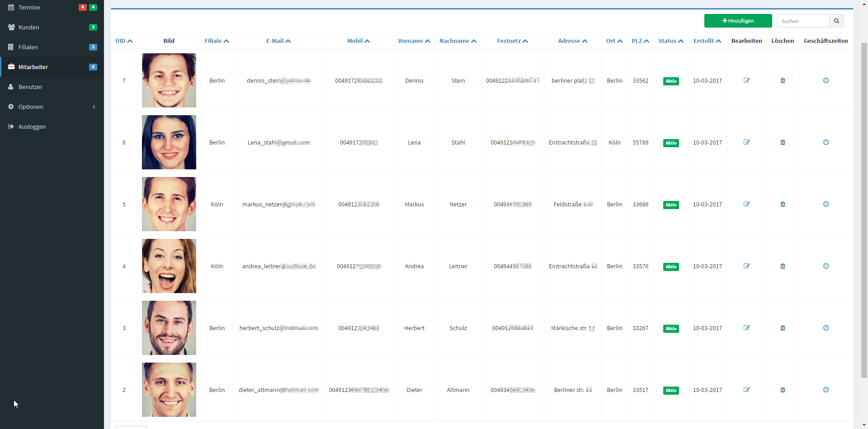868x429 pixels.
Task: Open business hours for Markus Netzer
Action: coord(826,204)
